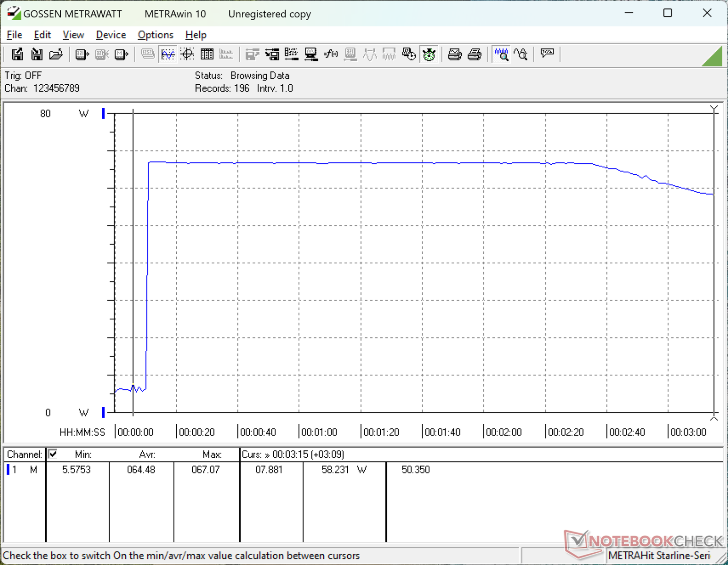728x565 pixels.
Task: Click the blue marker beside the 0 W label
Action: coord(103,412)
